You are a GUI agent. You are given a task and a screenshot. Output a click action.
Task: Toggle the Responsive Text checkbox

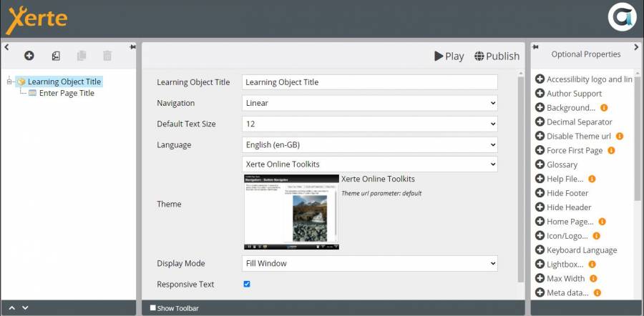[x=247, y=284]
